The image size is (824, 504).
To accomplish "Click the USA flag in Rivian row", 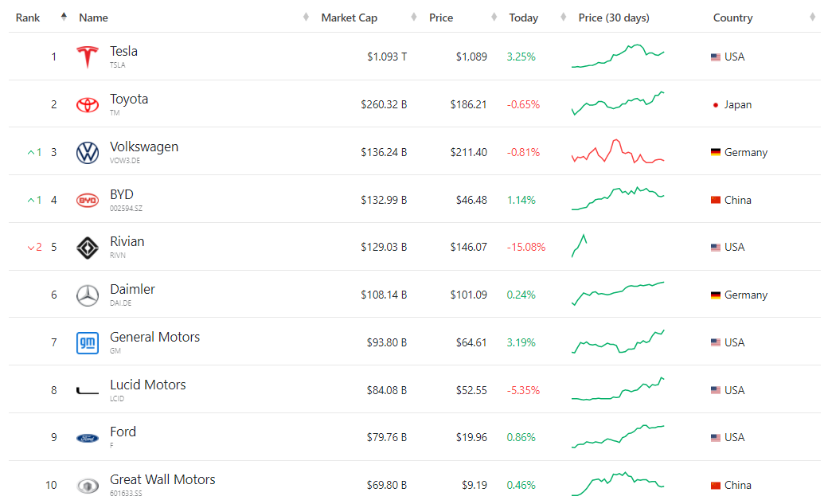I will [x=715, y=247].
